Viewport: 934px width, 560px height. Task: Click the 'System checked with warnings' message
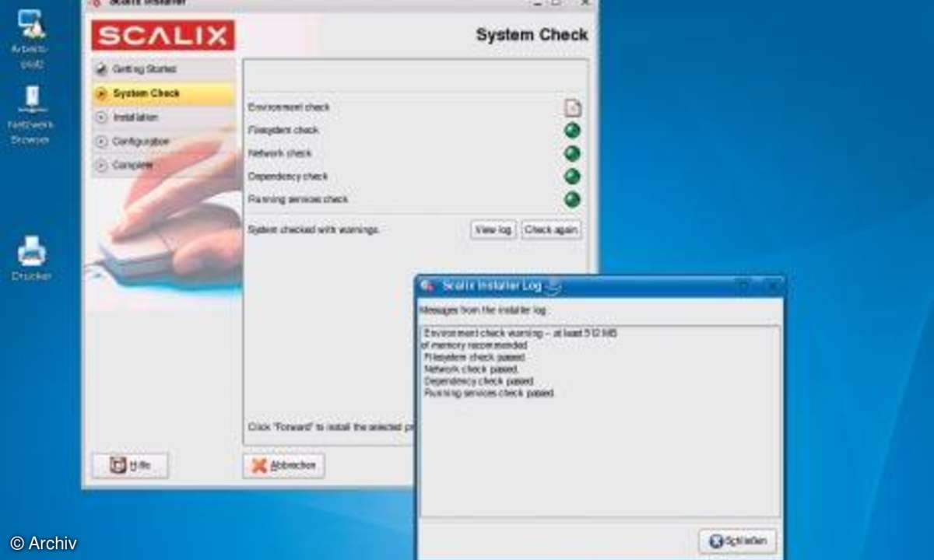(x=313, y=229)
